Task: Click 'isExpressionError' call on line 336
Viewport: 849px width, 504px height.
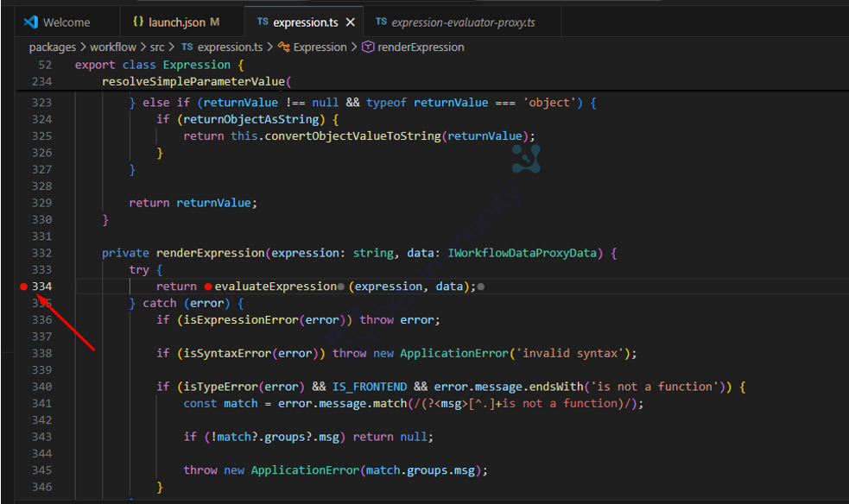Action: 241,320
